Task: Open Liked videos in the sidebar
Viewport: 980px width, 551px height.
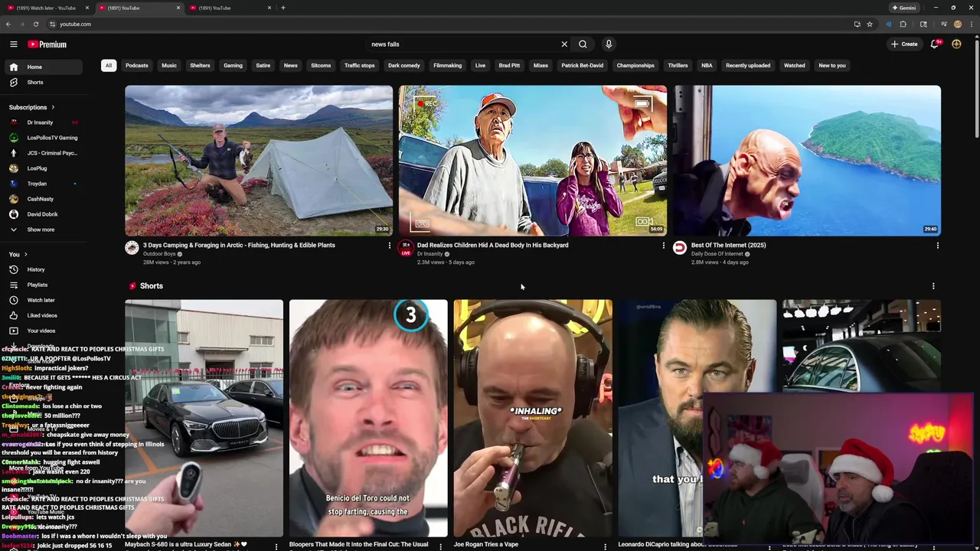Action: pyautogui.click(x=44, y=315)
